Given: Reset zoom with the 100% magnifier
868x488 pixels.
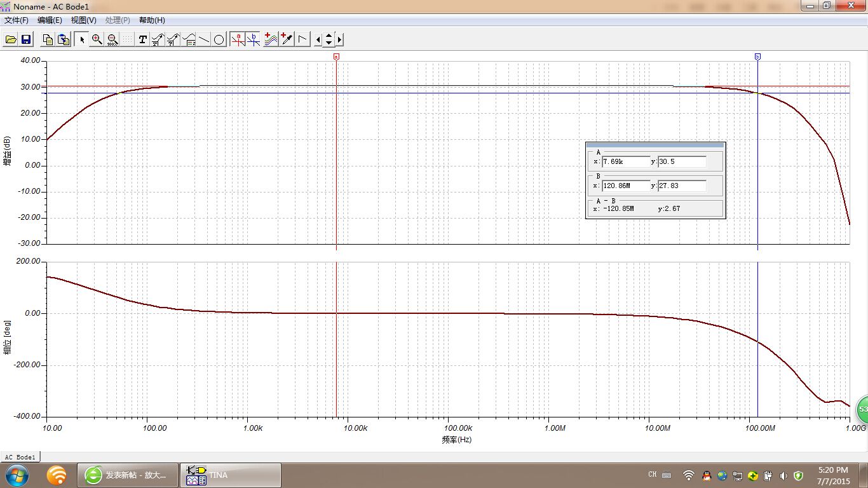Looking at the screenshot, I should (112, 39).
